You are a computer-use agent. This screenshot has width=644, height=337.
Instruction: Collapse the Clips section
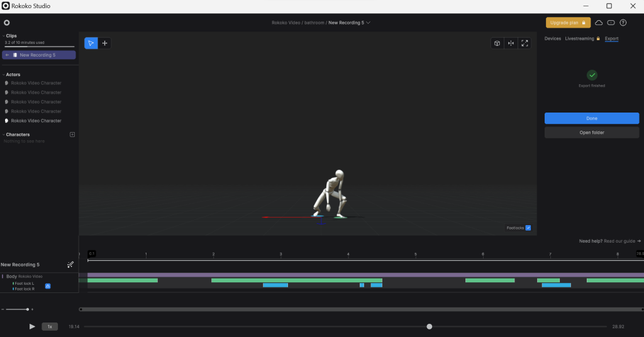[x=4, y=36]
